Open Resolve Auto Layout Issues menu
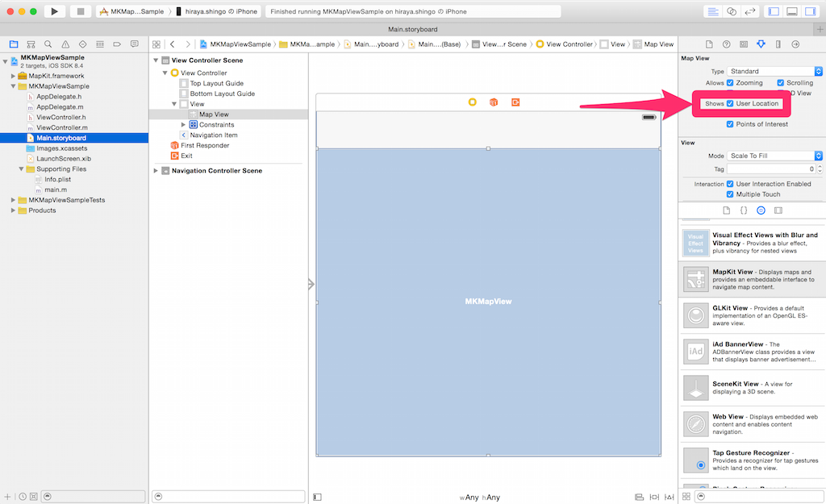 tap(669, 497)
